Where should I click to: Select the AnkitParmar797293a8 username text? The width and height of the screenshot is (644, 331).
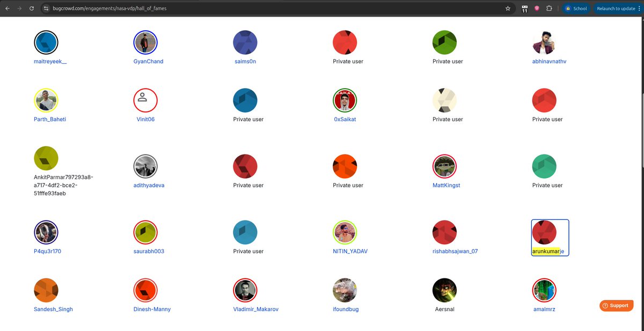pos(63,185)
